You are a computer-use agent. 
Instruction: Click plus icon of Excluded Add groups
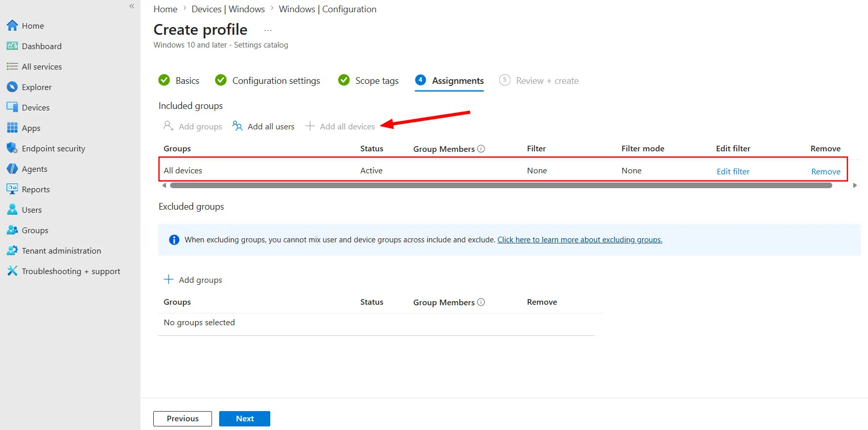(x=169, y=279)
